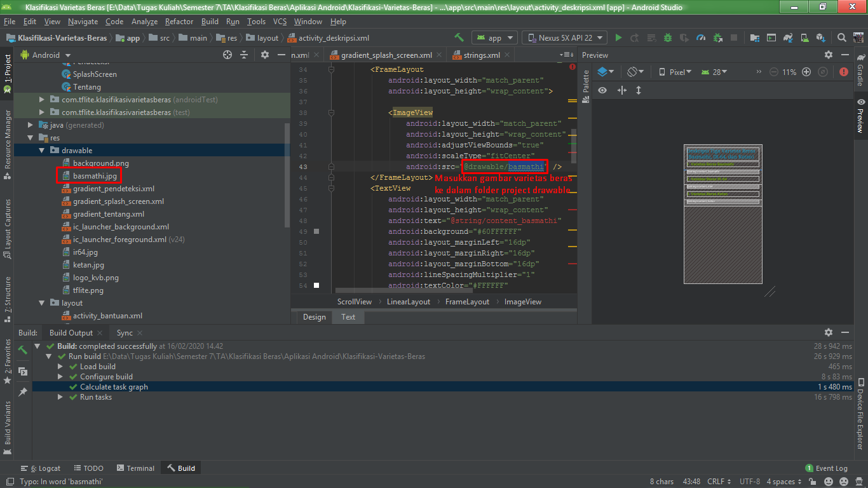Open Project Structure icon in toolbar
Viewport: 868px width, 488px height.
(755, 37)
